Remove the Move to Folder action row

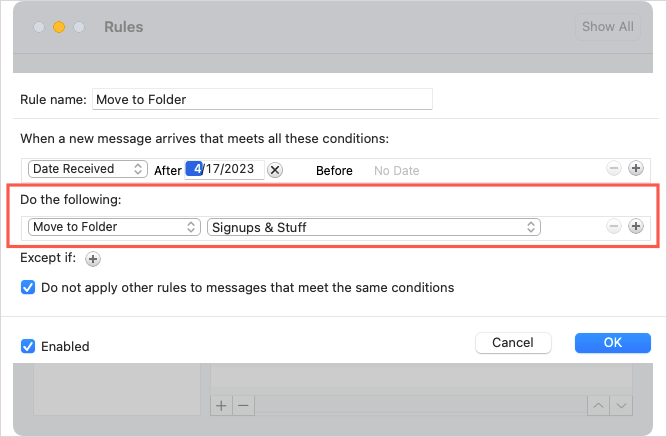[614, 227]
